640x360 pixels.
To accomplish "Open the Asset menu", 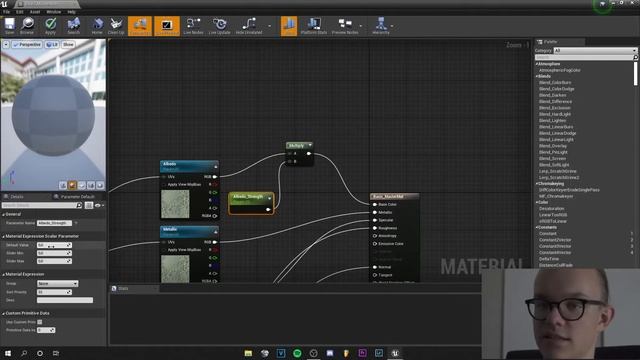I will 35,12.
